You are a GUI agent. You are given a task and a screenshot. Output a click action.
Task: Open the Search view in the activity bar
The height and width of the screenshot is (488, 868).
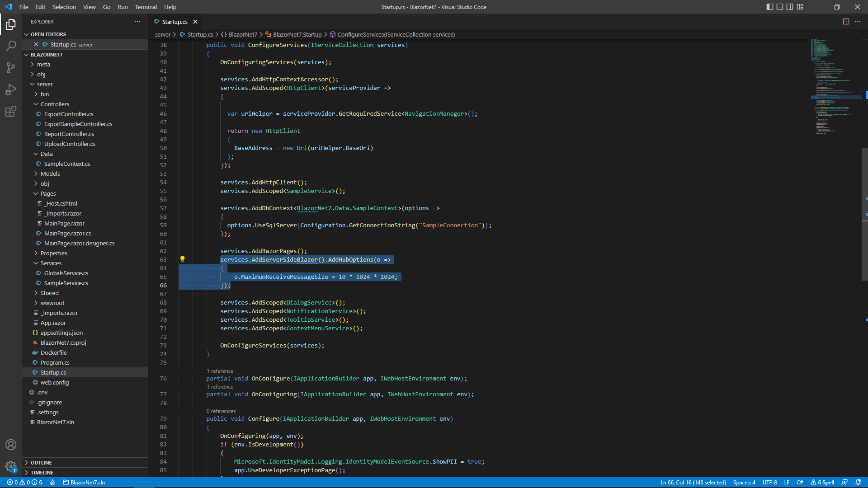coord(11,46)
